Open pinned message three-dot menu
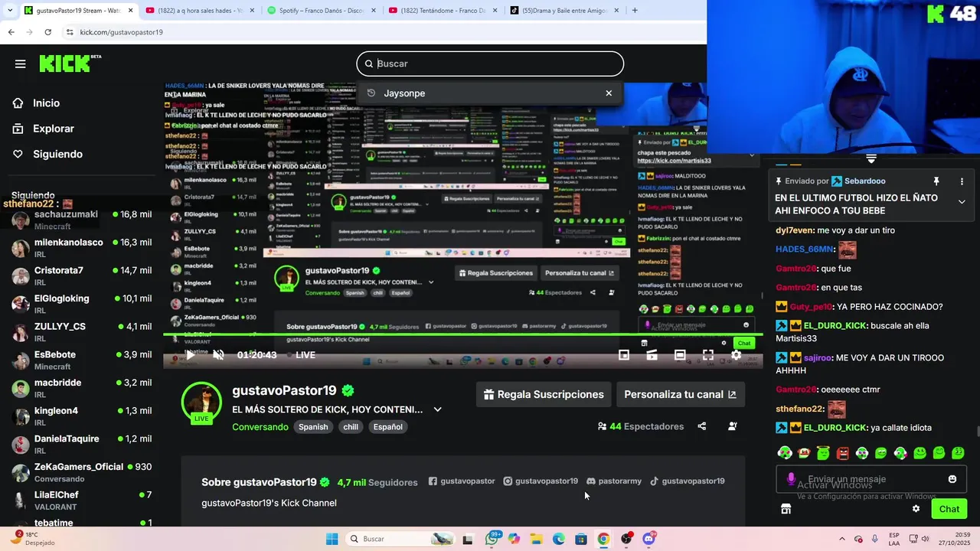Viewport: 980px width, 551px height. click(x=962, y=181)
